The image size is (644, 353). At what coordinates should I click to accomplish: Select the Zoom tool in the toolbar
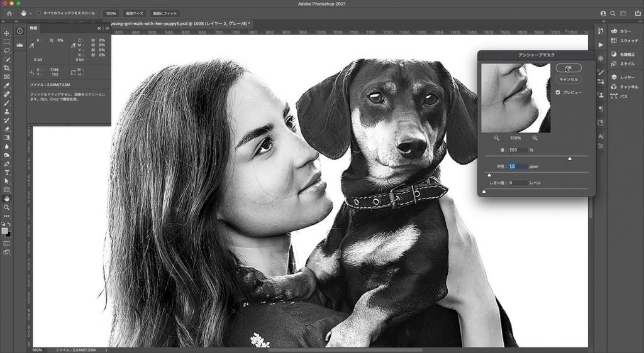pos(6,207)
